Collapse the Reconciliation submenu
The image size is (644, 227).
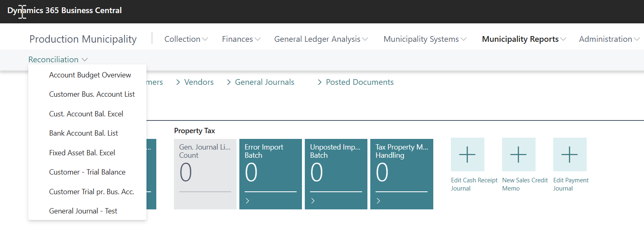58,59
